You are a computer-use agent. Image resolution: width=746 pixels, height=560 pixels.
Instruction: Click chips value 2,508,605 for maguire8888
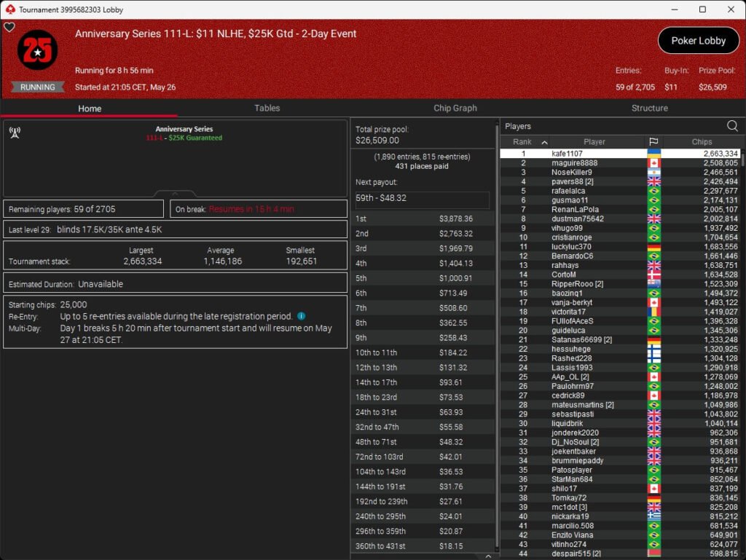(x=721, y=163)
